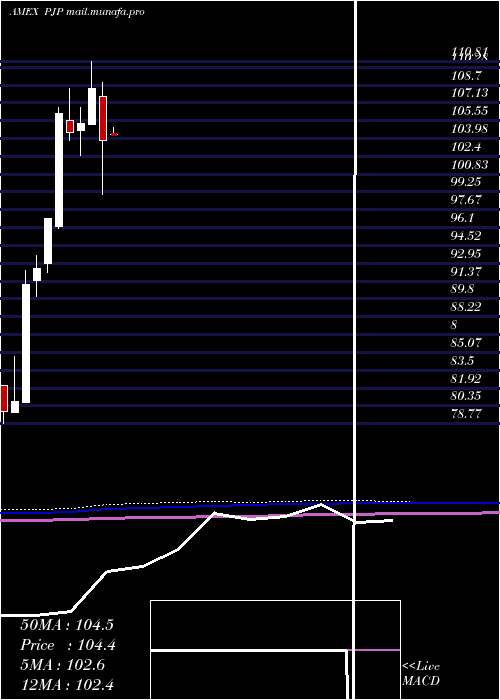500x700 pixels.
Task: Select the 91.37 price axis label
Action: pos(466,271)
